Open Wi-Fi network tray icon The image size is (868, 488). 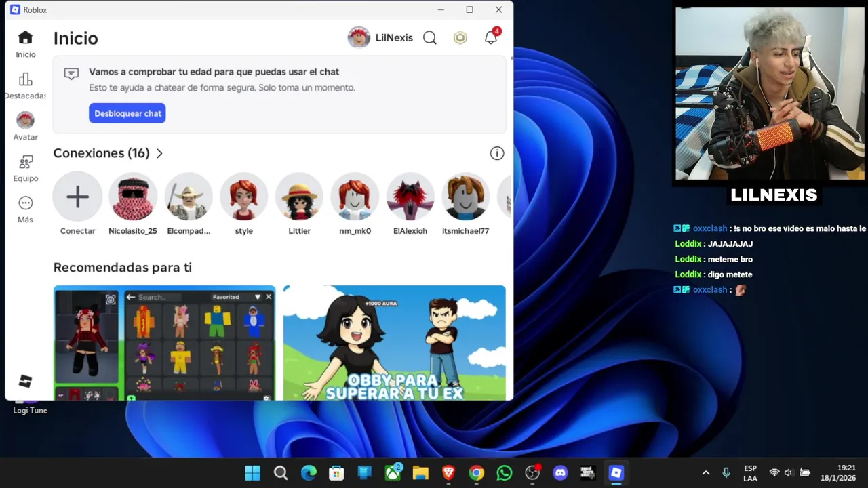click(774, 473)
